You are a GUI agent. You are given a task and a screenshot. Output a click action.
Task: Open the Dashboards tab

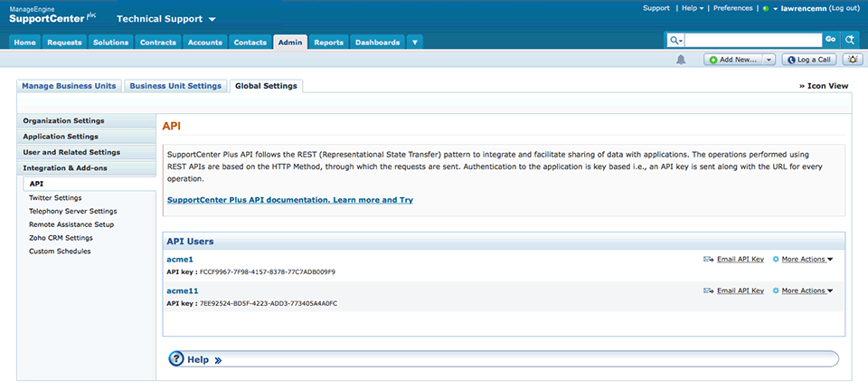click(378, 43)
